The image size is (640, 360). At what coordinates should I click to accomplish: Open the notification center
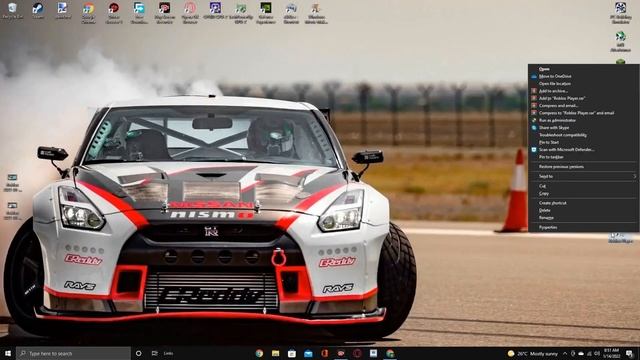coord(629,353)
